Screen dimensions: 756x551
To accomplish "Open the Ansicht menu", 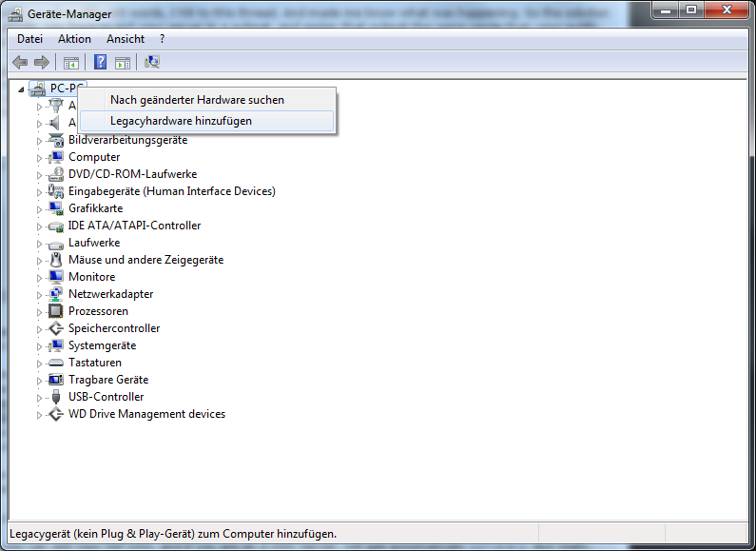I will (x=126, y=39).
